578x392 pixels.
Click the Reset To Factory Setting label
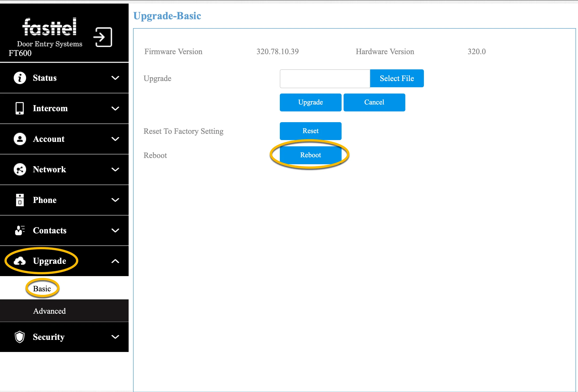[183, 131]
